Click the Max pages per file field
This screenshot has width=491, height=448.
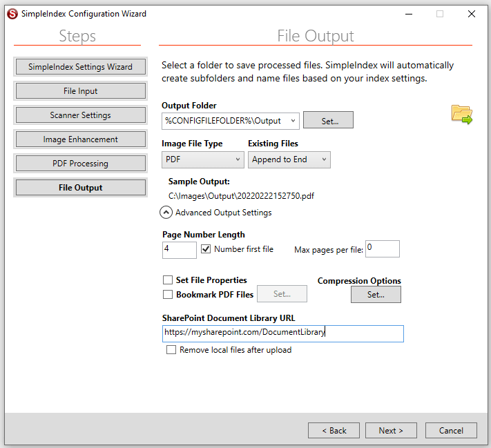point(383,249)
